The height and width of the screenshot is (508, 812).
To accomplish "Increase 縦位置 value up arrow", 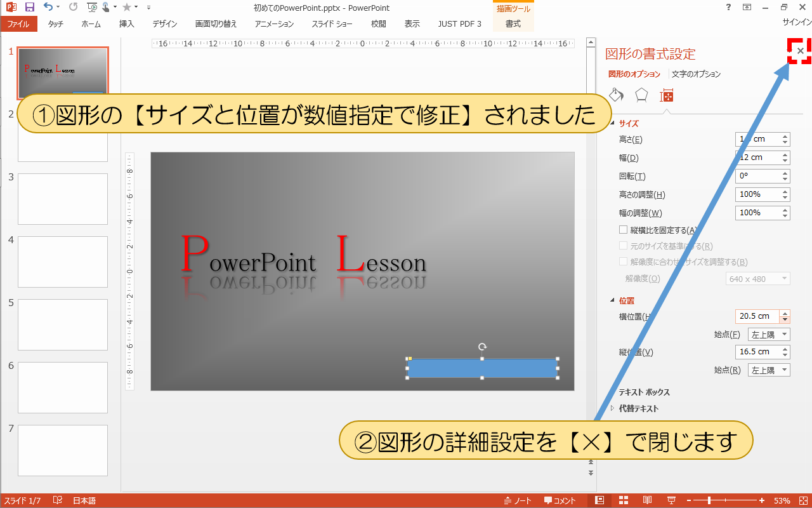I will (x=785, y=348).
